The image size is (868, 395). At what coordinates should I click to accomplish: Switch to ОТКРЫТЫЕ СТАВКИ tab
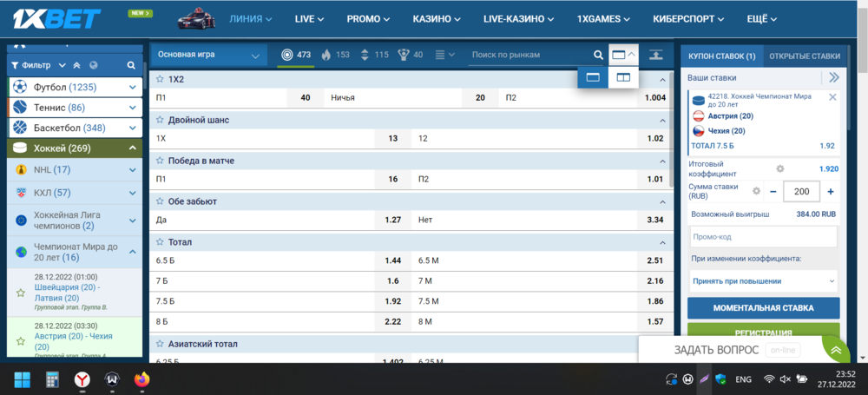pyautogui.click(x=805, y=56)
